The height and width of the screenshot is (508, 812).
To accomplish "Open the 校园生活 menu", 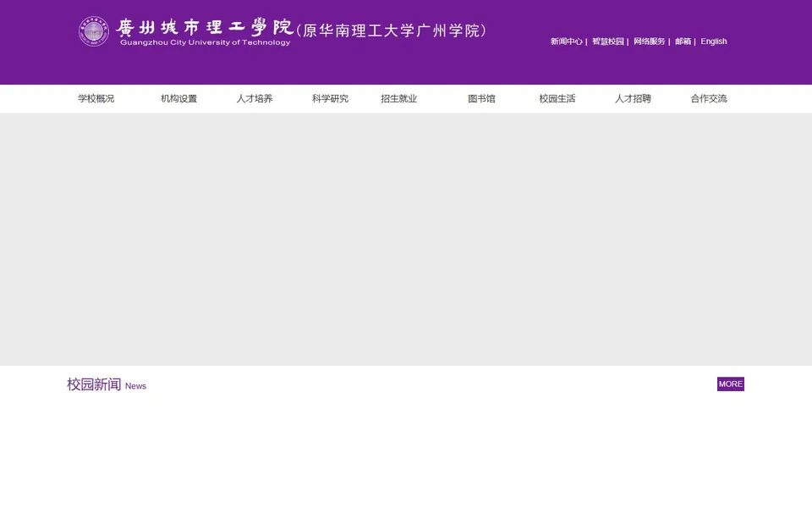I will (557, 98).
